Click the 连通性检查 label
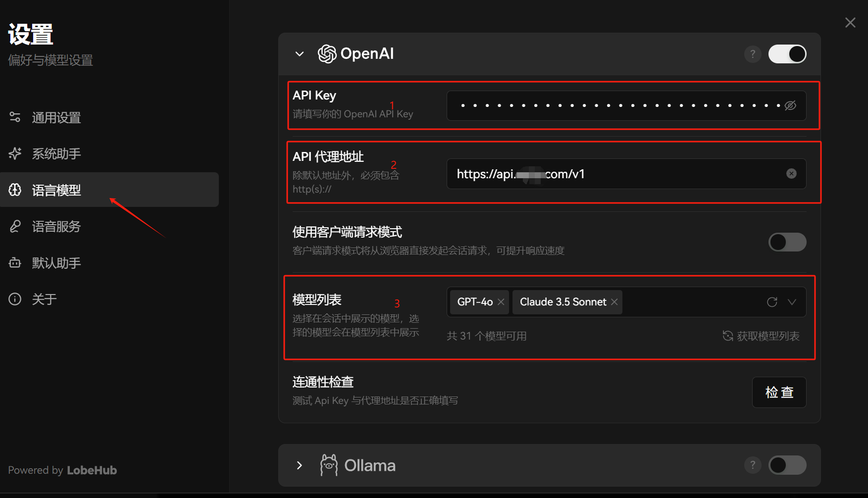This screenshot has width=868, height=498. coord(323,382)
